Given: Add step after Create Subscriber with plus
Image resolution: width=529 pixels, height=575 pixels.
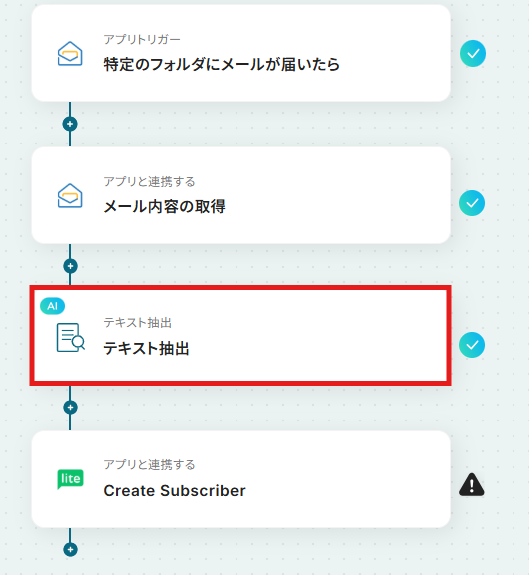Looking at the screenshot, I should (x=70, y=549).
